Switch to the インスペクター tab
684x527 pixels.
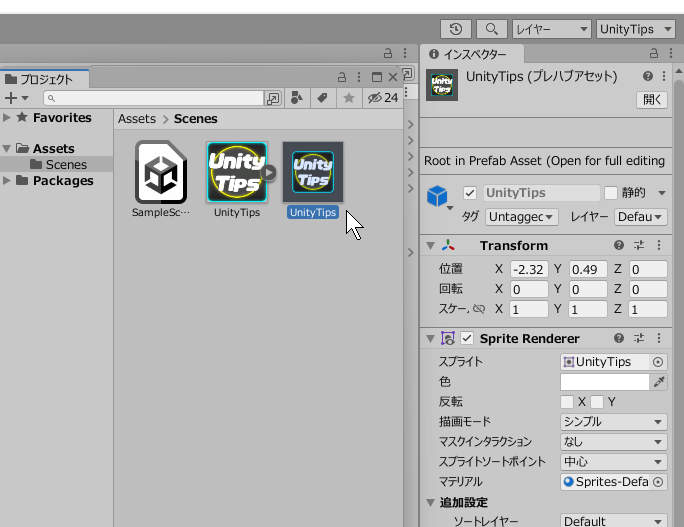[472, 54]
